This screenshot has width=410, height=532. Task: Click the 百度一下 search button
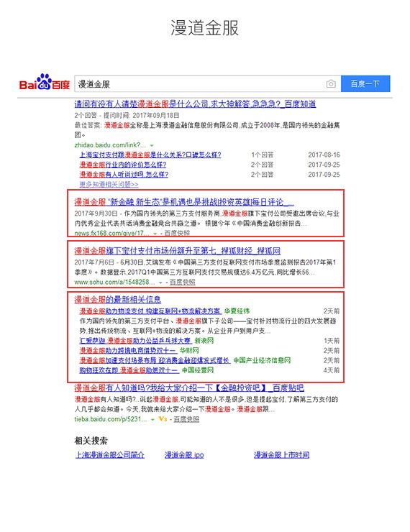tap(365, 83)
